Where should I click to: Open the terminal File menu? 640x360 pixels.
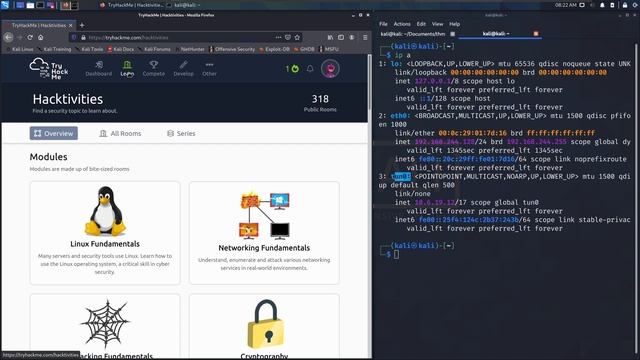tap(383, 24)
